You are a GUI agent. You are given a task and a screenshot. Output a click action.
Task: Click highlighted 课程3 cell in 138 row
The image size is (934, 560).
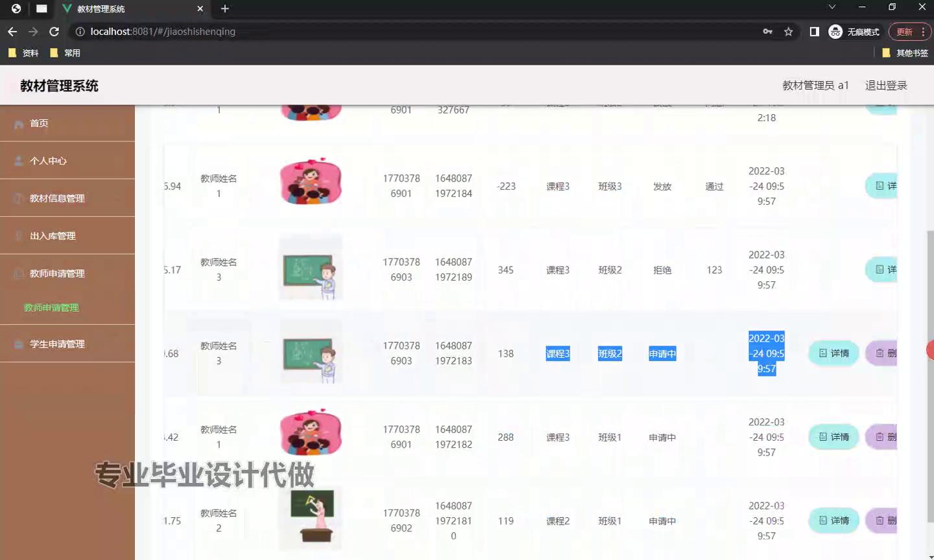pyautogui.click(x=558, y=354)
